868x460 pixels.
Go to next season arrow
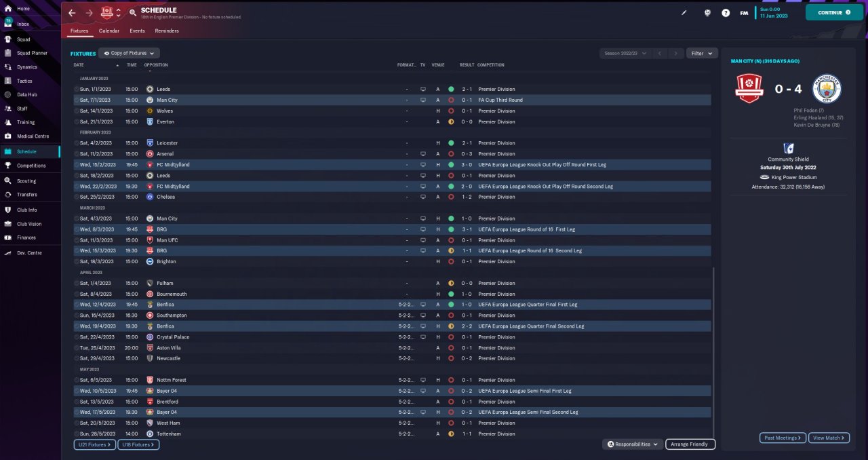pyautogui.click(x=675, y=53)
